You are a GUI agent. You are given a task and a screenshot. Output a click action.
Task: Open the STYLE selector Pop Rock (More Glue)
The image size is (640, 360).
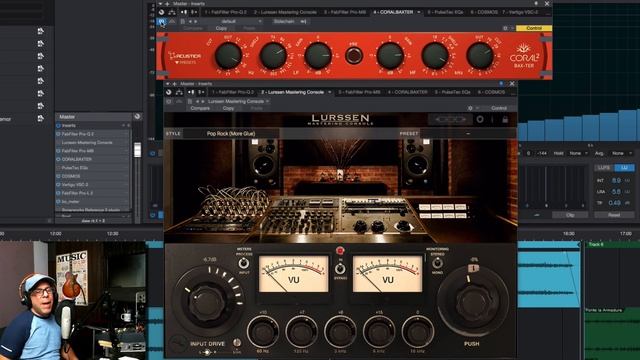[231, 133]
